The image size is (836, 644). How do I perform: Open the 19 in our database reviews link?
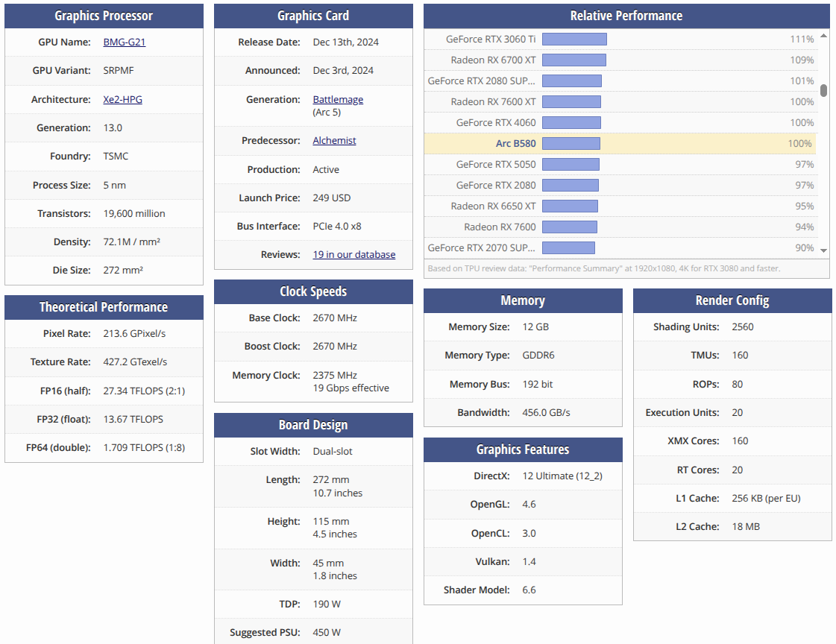click(x=354, y=254)
